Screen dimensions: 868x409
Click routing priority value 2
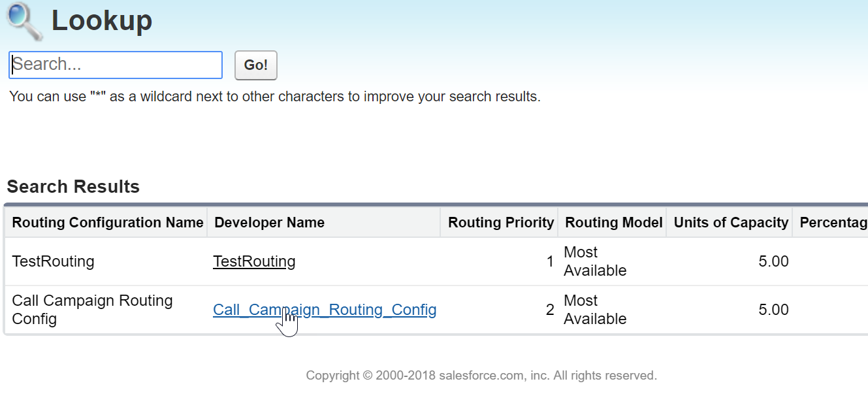coord(550,310)
